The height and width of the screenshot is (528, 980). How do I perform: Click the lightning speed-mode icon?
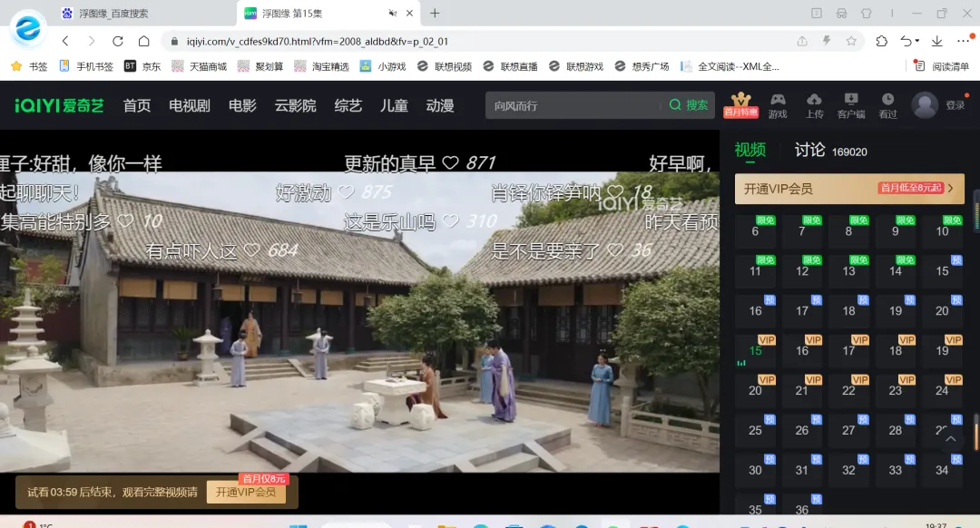pos(827,41)
